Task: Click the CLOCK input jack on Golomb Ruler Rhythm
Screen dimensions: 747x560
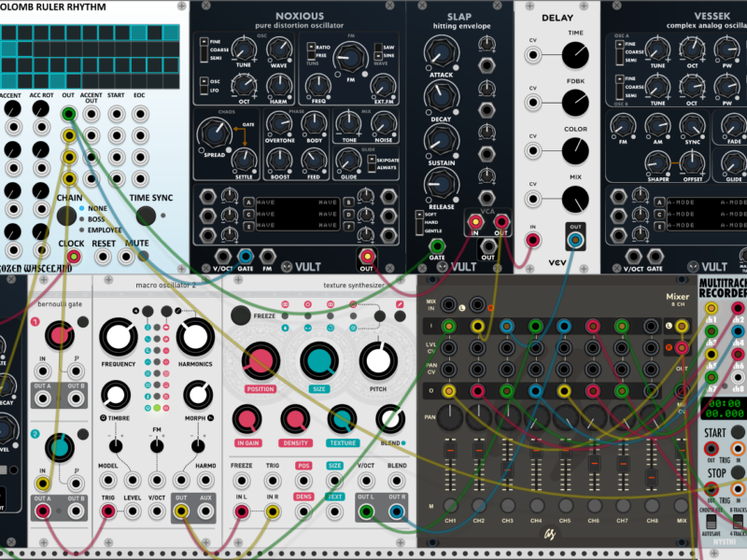Action: tap(74, 258)
